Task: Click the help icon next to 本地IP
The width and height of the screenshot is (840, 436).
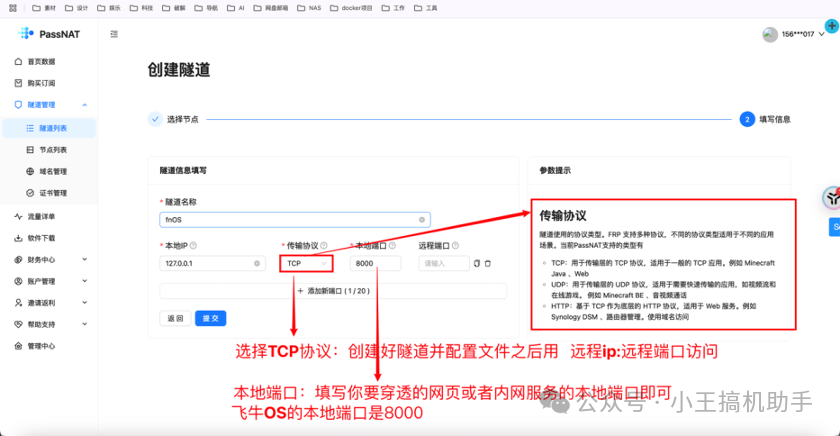Action: pyautogui.click(x=194, y=245)
